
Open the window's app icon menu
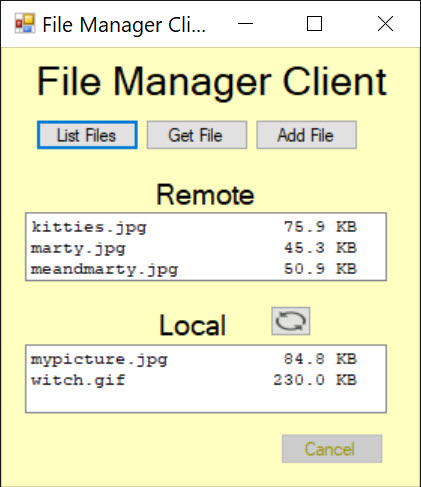point(25,24)
